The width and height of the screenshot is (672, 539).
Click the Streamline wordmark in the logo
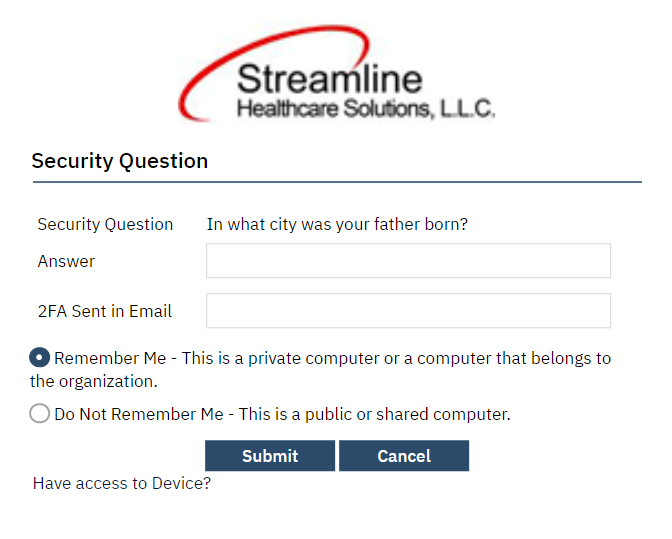330,78
